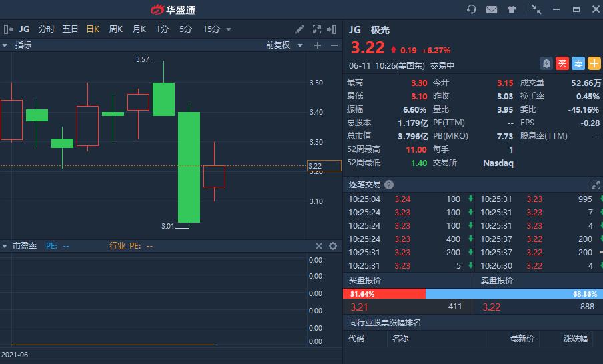Click the tall green candlestick
Screen dimensions: 603x364
189,167
